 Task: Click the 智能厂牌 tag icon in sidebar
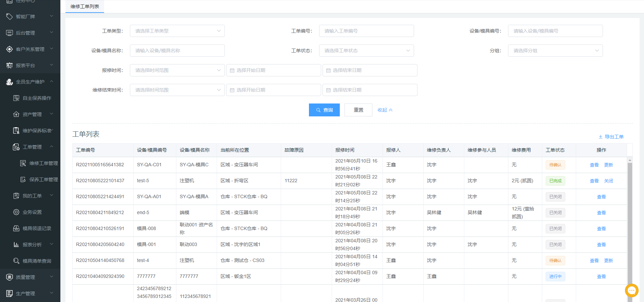tap(9, 17)
